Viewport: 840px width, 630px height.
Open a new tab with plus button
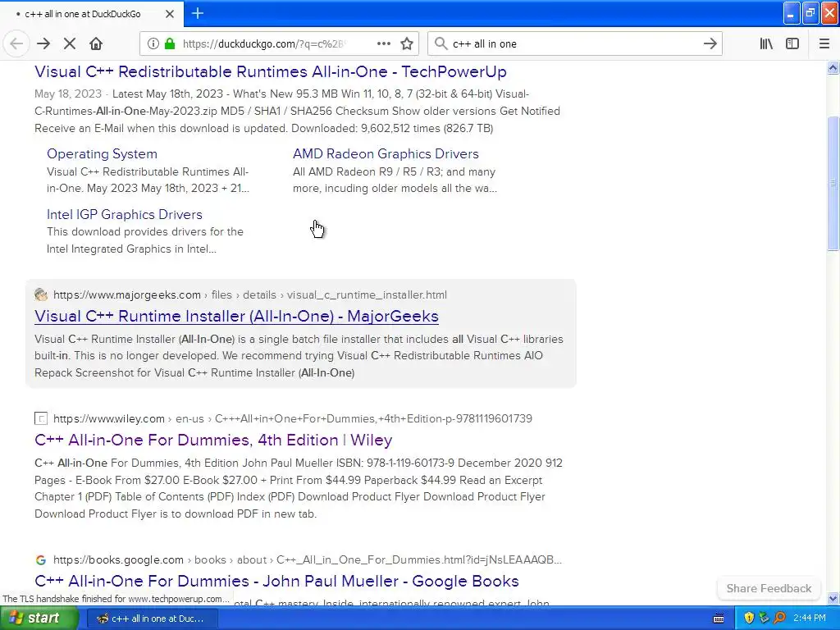pyautogui.click(x=198, y=13)
